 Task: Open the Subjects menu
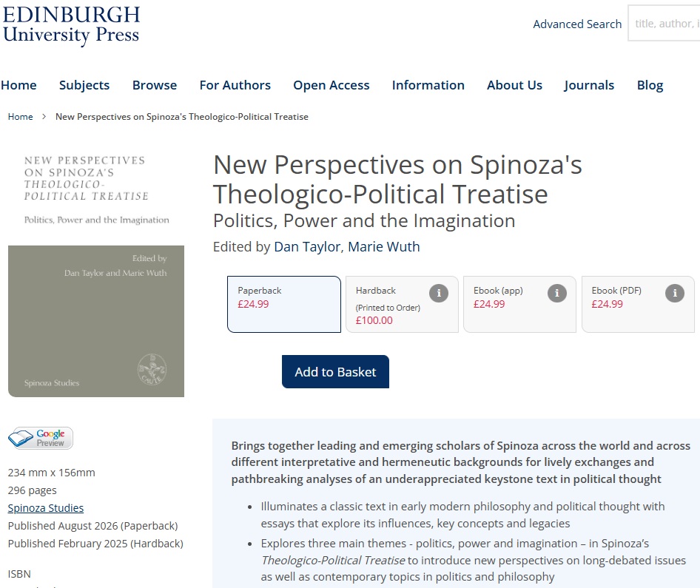click(84, 85)
